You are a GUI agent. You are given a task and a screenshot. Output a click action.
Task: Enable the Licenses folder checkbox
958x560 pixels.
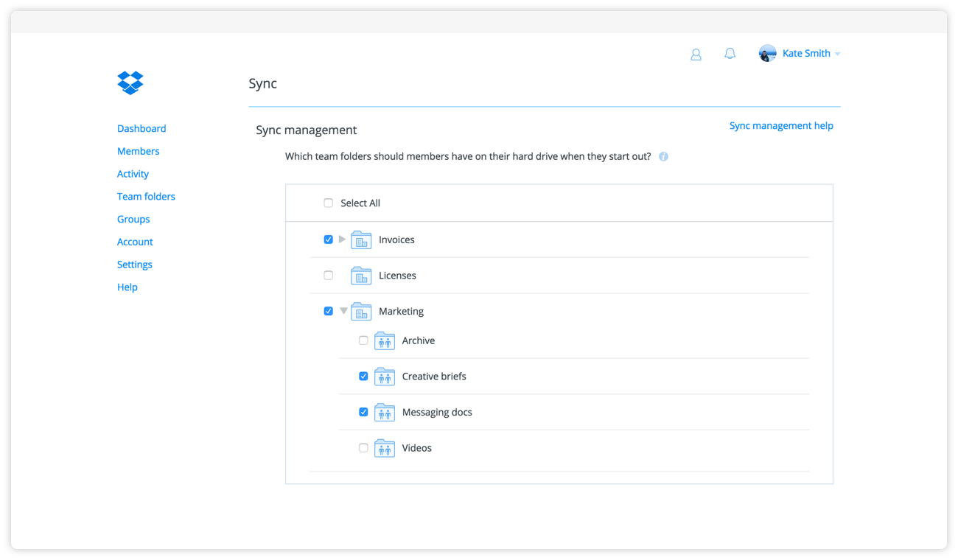click(329, 276)
